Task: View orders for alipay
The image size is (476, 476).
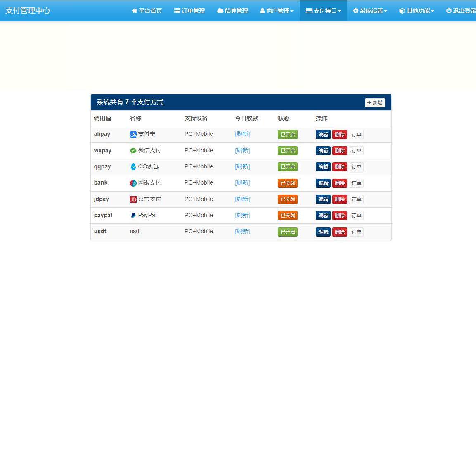Action: (x=356, y=135)
